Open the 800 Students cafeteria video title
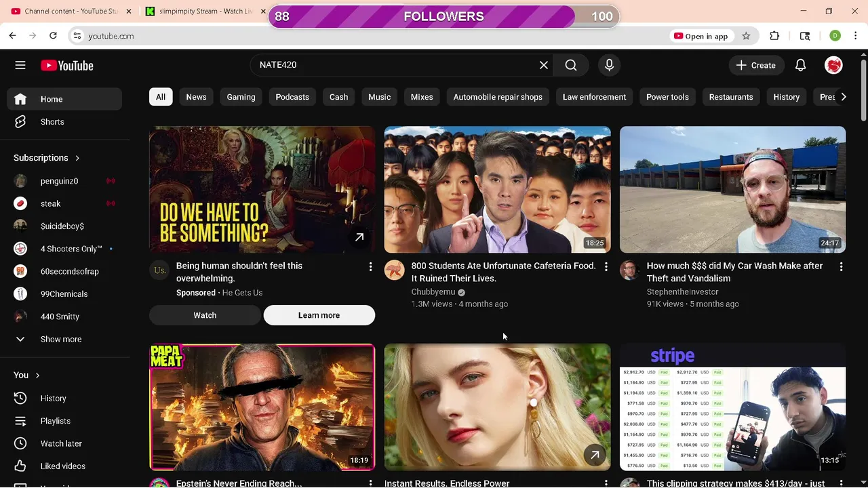The height and width of the screenshot is (488, 868). [x=503, y=272]
